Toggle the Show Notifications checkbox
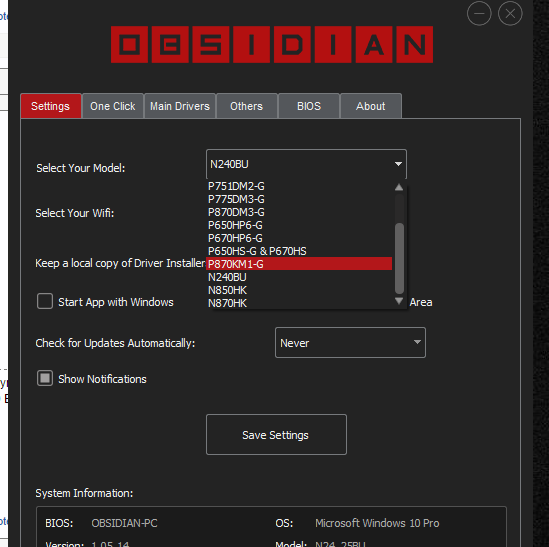The height and width of the screenshot is (547, 549). click(45, 378)
